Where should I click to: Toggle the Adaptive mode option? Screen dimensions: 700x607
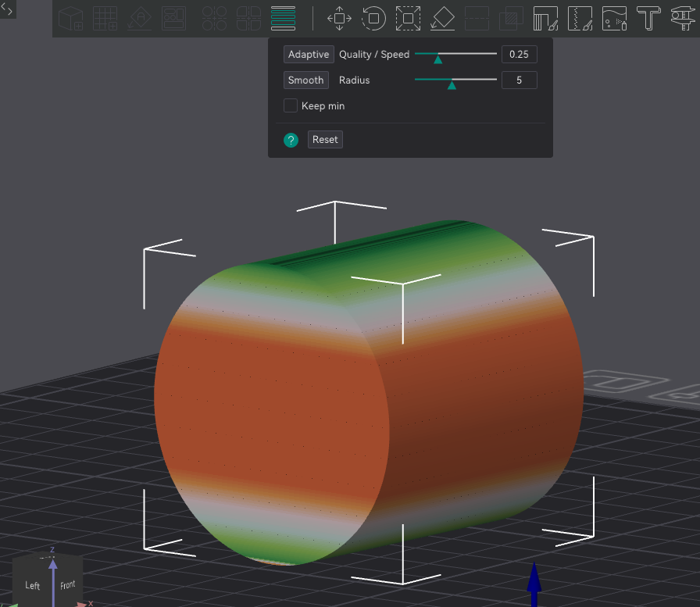click(x=308, y=54)
